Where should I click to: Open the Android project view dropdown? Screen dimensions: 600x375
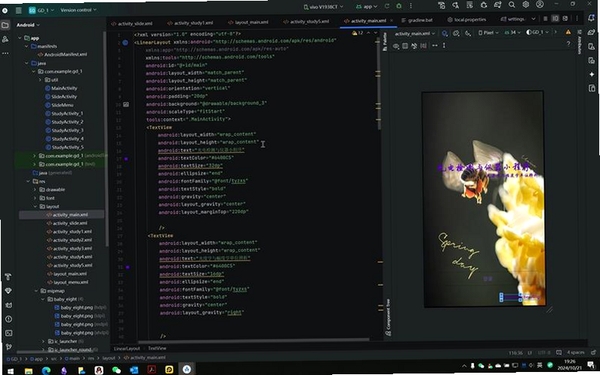coord(28,25)
